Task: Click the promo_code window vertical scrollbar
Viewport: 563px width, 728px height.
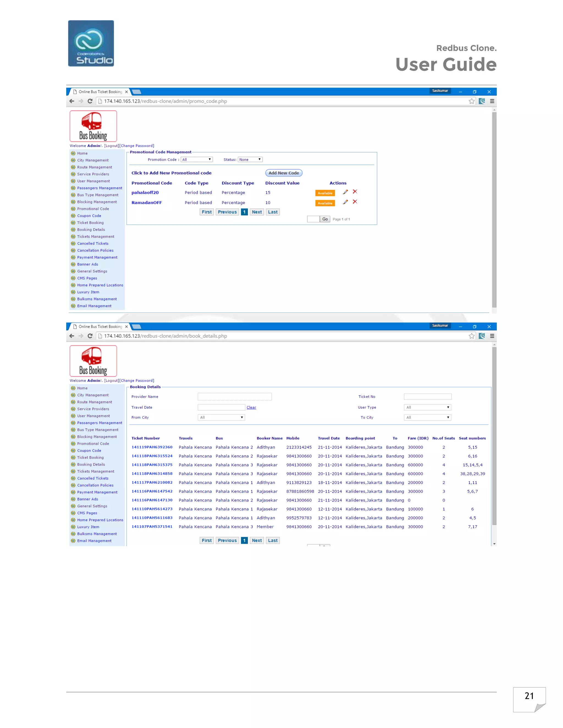Action: (x=494, y=210)
